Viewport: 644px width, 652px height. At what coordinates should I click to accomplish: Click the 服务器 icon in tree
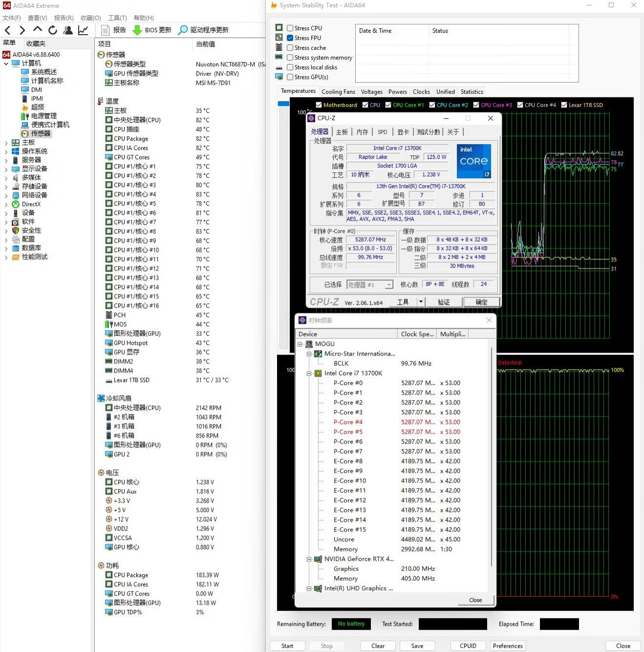tap(16, 160)
